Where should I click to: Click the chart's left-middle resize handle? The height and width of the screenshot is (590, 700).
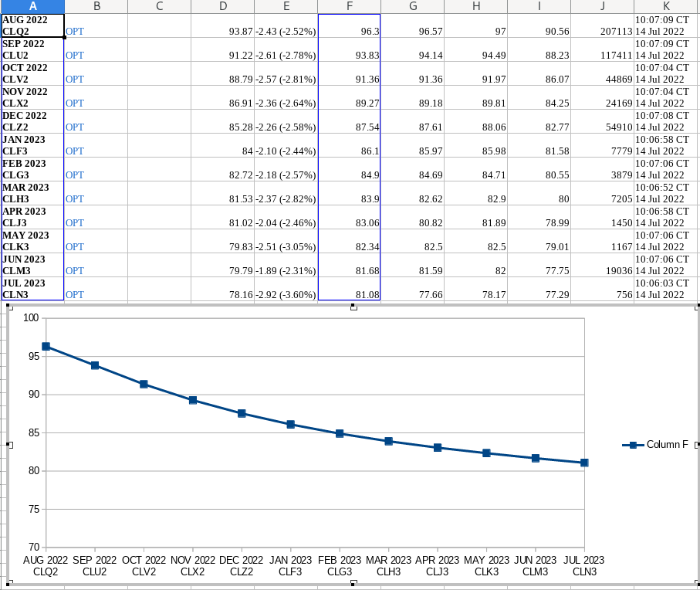(9, 445)
